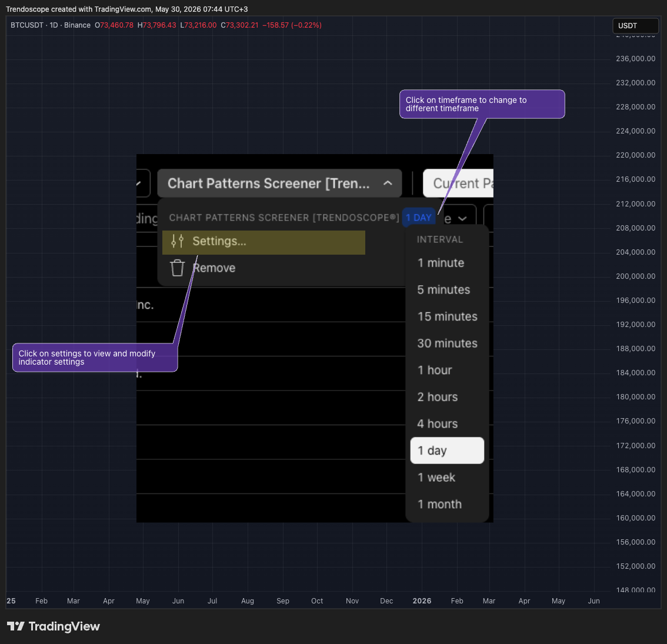The width and height of the screenshot is (667, 644).
Task: Click the -158.57 (-0.22%) change value
Action: click(x=292, y=25)
